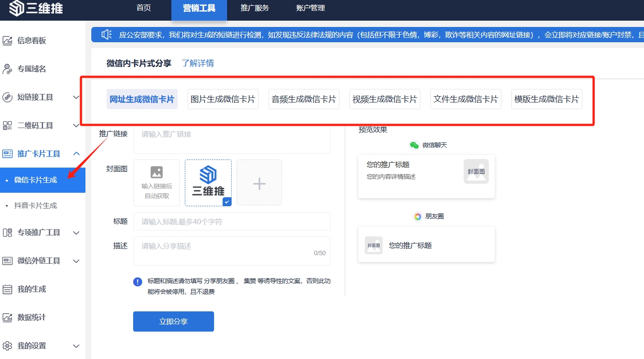Select the 三维推 logo cover image
644x359 pixels.
(208, 183)
